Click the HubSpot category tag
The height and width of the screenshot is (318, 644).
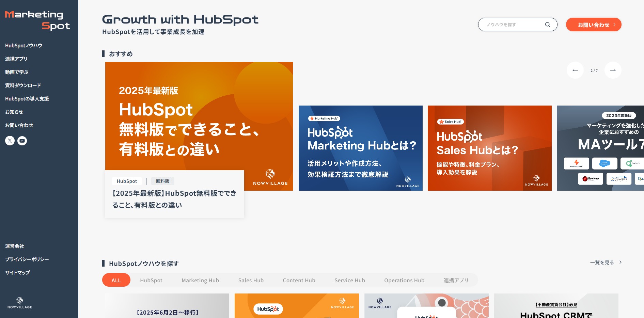point(127,181)
